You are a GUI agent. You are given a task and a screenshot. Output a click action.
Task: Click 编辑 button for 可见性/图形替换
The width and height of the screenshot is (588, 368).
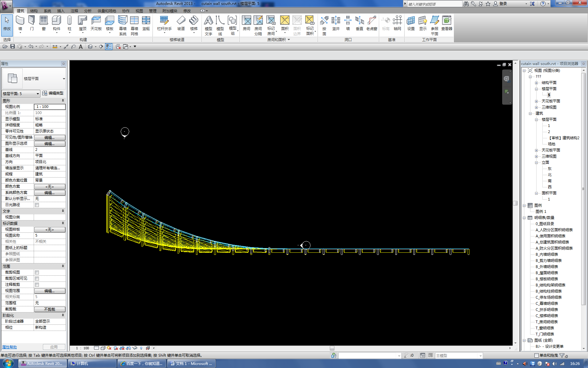50,137
